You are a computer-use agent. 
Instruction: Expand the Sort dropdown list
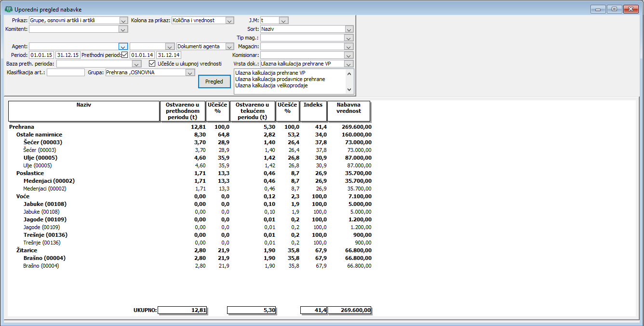click(349, 29)
